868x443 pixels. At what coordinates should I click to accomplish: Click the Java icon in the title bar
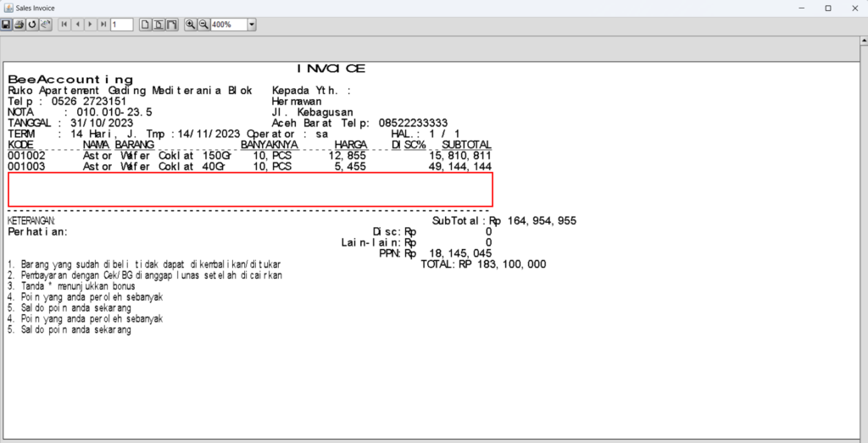[x=8, y=8]
